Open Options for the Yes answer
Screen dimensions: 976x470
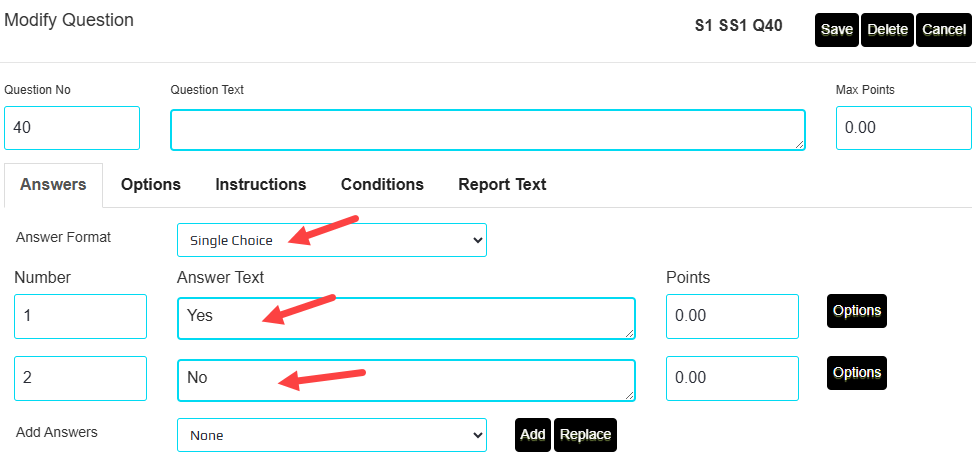(857, 311)
